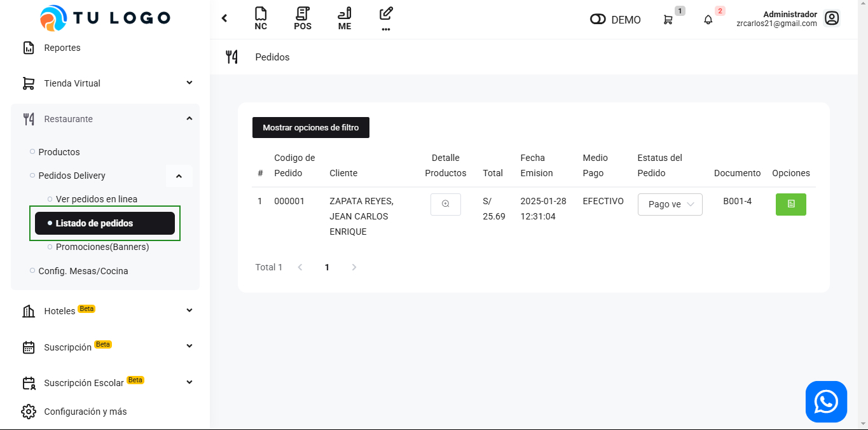This screenshot has width=868, height=430.
Task: Collapse the sidebar with the back arrow
Action: click(x=224, y=18)
